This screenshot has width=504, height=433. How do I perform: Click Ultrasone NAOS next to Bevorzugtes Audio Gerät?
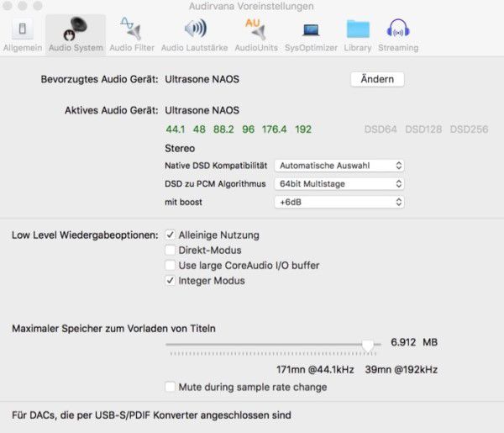tap(202, 79)
